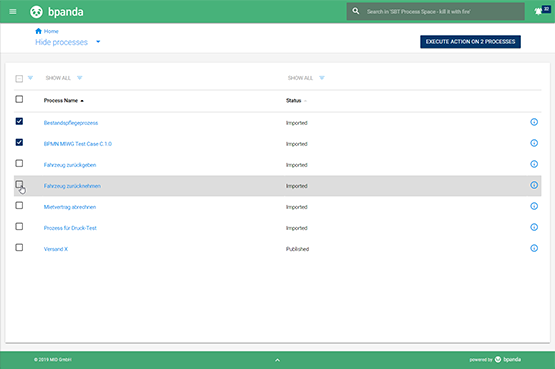Click the Published status of Versand X
Image resolution: width=555 pixels, height=369 pixels.
(x=297, y=249)
